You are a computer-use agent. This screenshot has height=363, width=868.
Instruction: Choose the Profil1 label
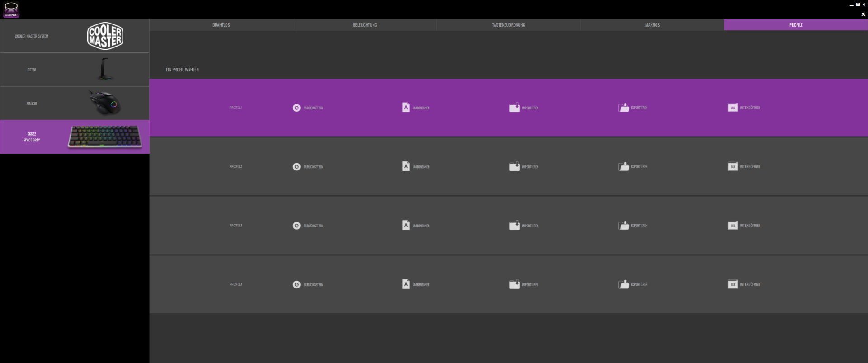236,108
